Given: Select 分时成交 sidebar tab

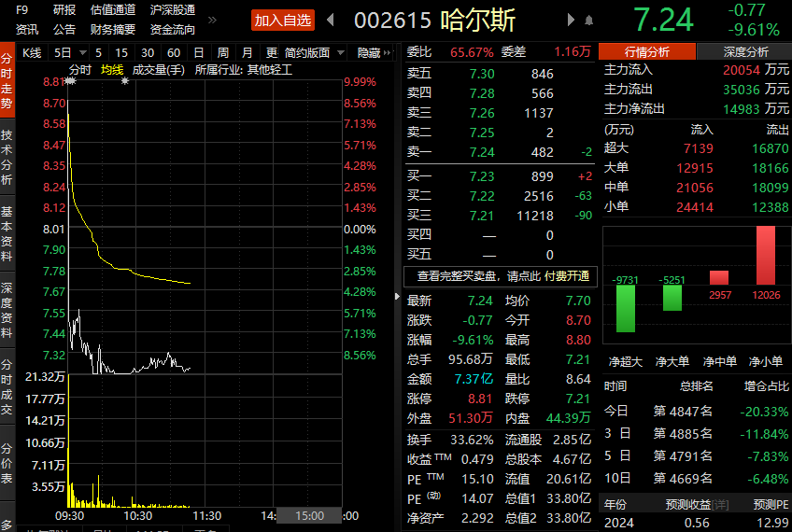Looking at the screenshot, I should 7,386.
